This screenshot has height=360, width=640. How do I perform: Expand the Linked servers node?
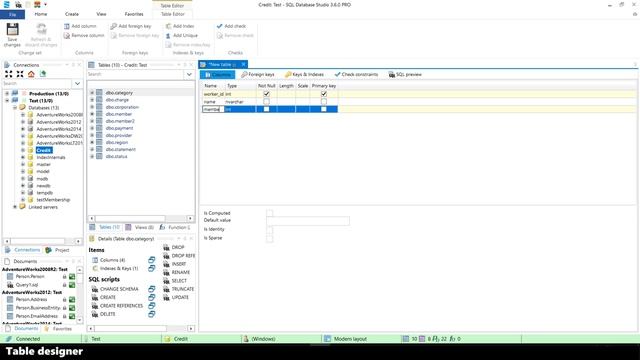[15, 207]
